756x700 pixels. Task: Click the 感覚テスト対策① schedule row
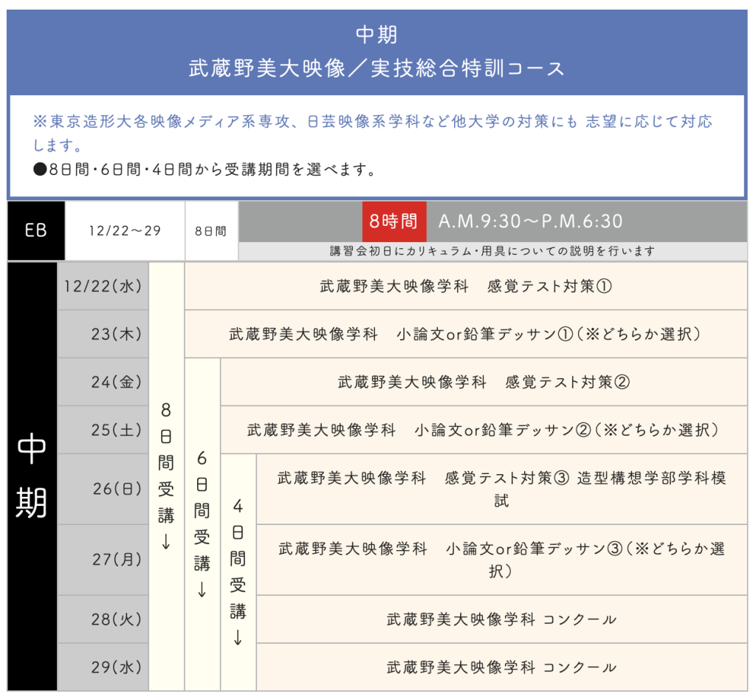click(x=466, y=286)
